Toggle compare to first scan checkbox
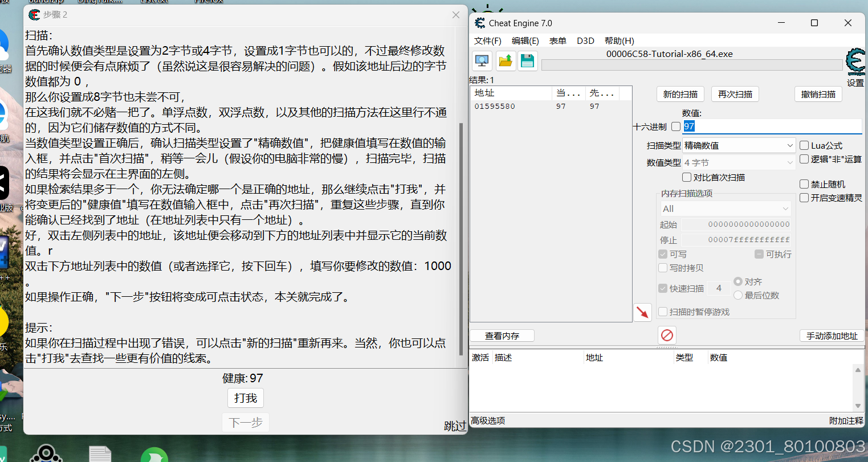The image size is (868, 462). click(687, 177)
